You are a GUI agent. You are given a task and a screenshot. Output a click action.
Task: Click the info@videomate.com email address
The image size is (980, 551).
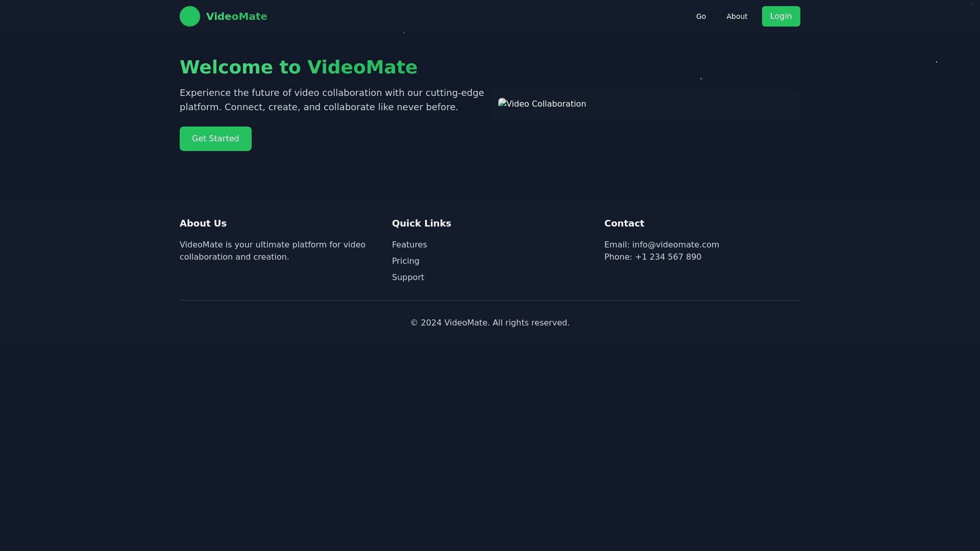[675, 245]
